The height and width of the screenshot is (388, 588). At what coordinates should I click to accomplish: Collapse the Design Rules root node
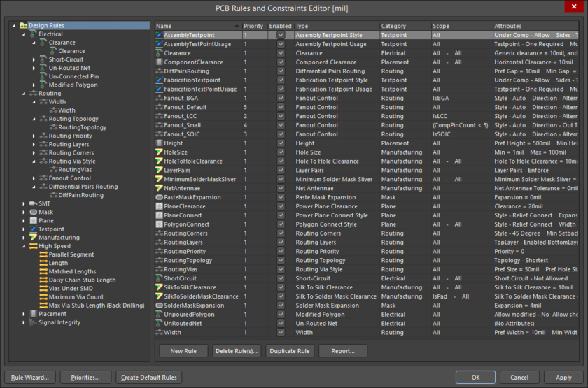(14, 25)
